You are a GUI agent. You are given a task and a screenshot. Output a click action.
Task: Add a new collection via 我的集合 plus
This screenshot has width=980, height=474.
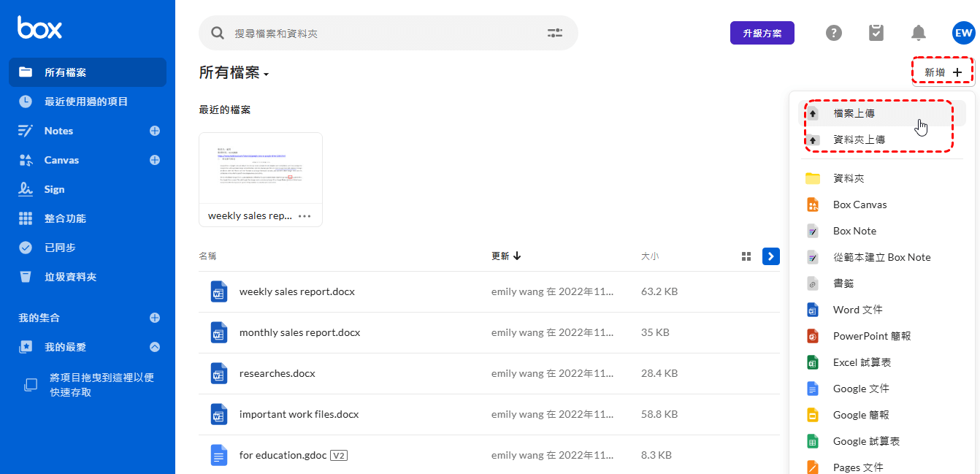[155, 318]
